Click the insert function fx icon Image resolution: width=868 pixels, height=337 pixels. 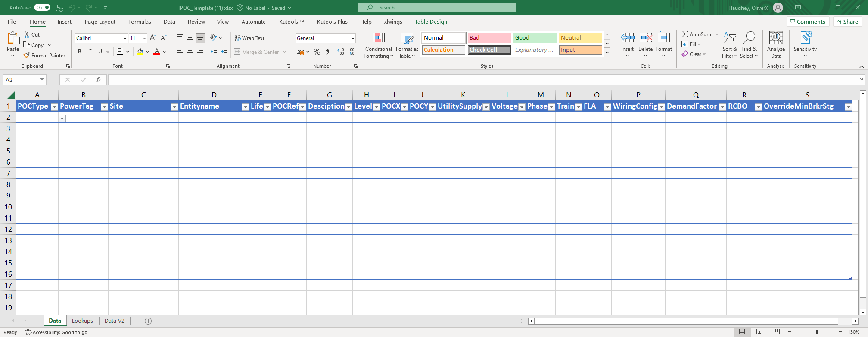[99, 80]
